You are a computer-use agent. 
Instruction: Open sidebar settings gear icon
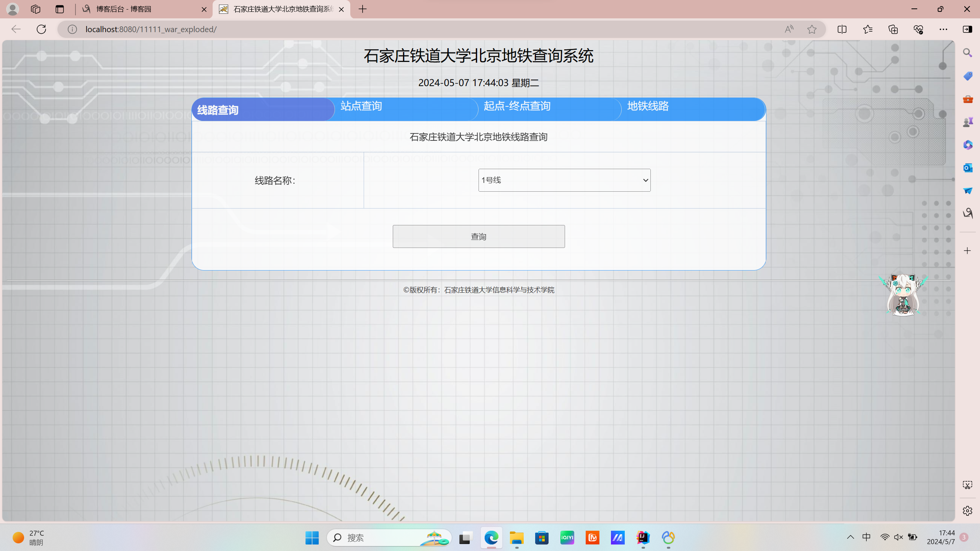967,511
